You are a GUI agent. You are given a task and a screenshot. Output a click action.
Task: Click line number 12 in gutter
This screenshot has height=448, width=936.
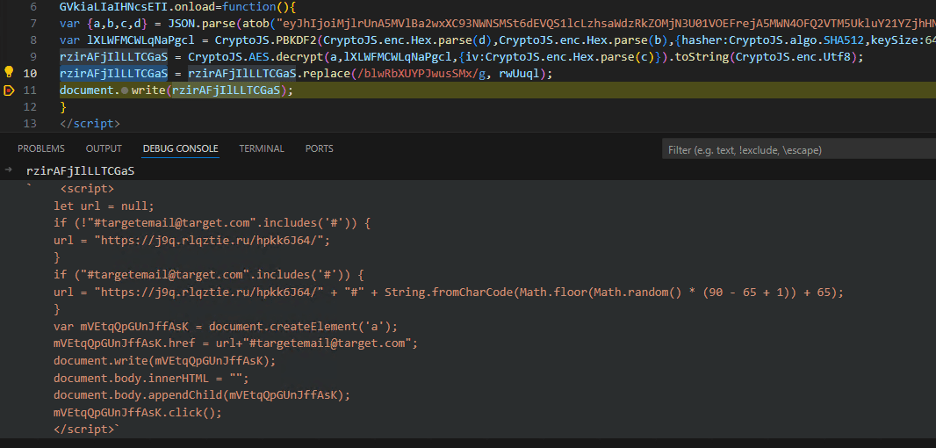30,107
